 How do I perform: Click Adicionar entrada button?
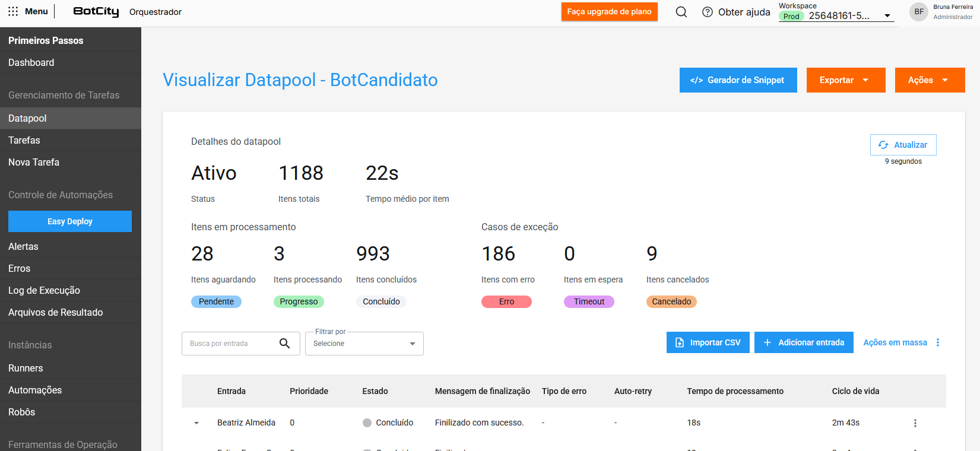click(x=803, y=342)
